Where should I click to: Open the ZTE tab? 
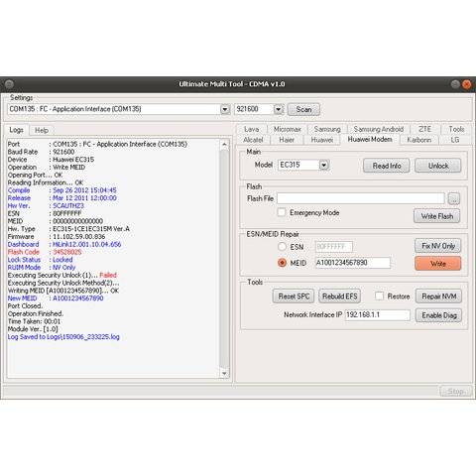tap(424, 129)
